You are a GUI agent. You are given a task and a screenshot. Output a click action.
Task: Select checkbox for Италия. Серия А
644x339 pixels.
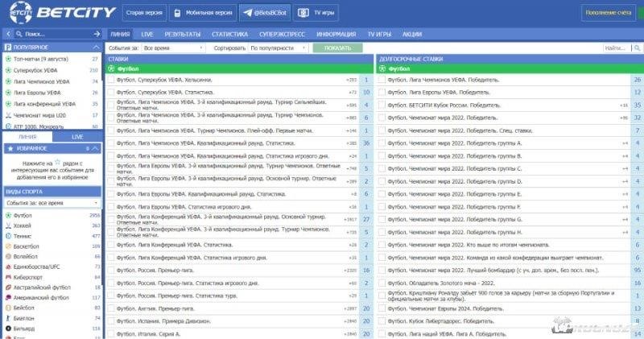111,334
